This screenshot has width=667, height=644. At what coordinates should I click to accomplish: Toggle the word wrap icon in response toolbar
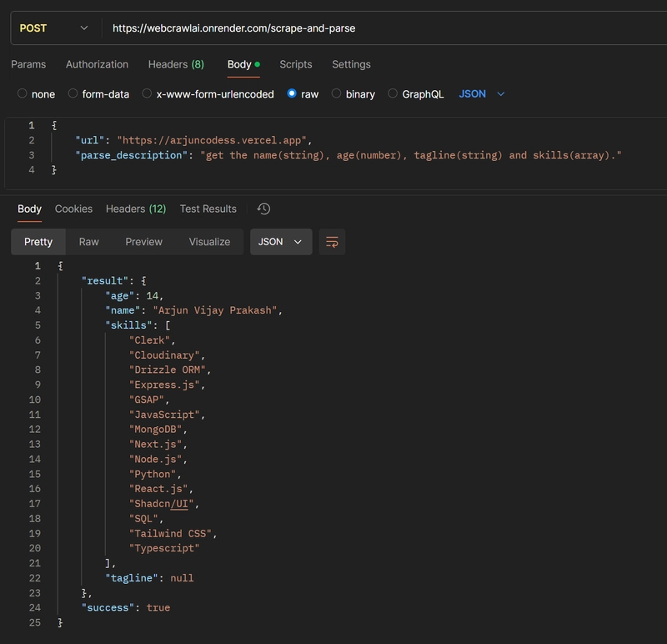(x=332, y=242)
